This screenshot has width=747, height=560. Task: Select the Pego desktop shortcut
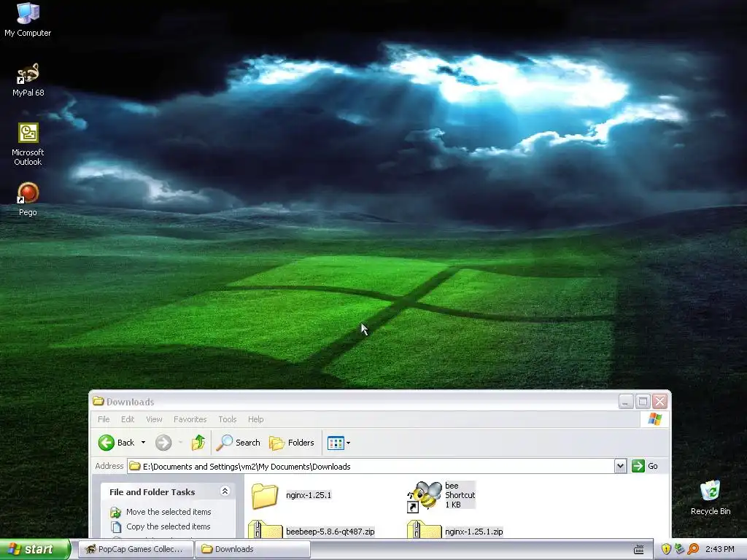[x=28, y=199]
